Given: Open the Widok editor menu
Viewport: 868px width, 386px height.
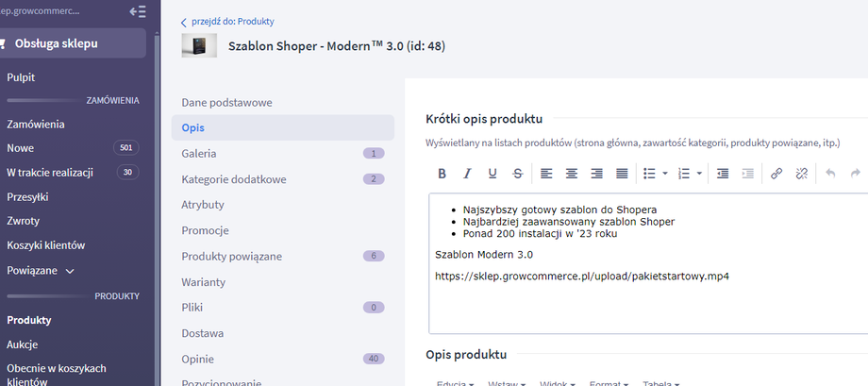Looking at the screenshot, I should coord(557,383).
